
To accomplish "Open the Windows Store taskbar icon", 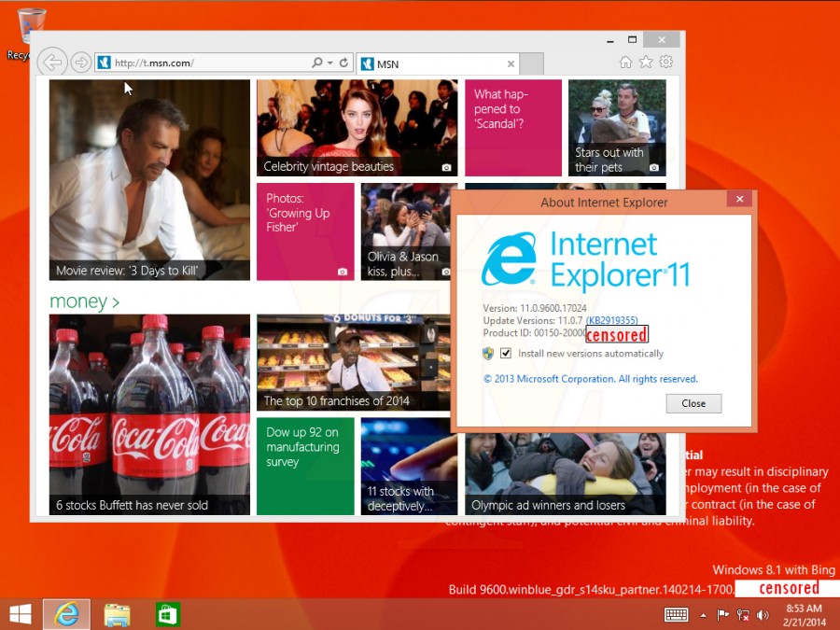I will 168,614.
